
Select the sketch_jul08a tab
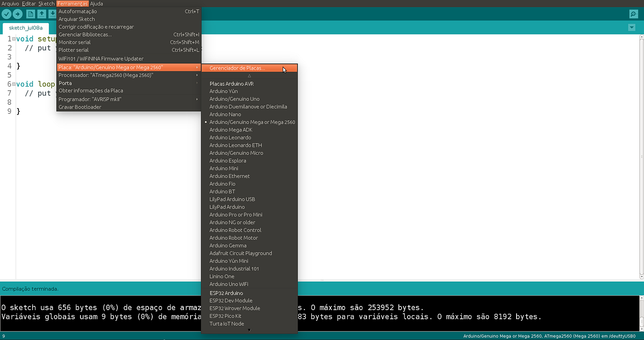coord(25,28)
